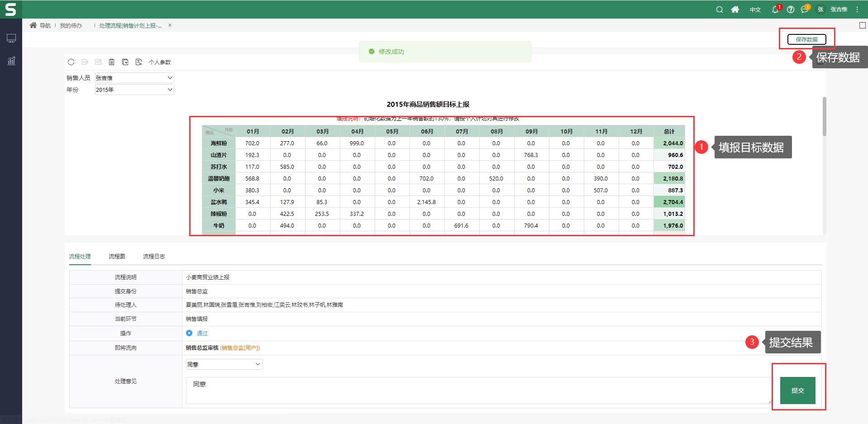This screenshot has width=868, height=424.
Task: Click the 盐水鸭 row header
Action: [x=219, y=202]
